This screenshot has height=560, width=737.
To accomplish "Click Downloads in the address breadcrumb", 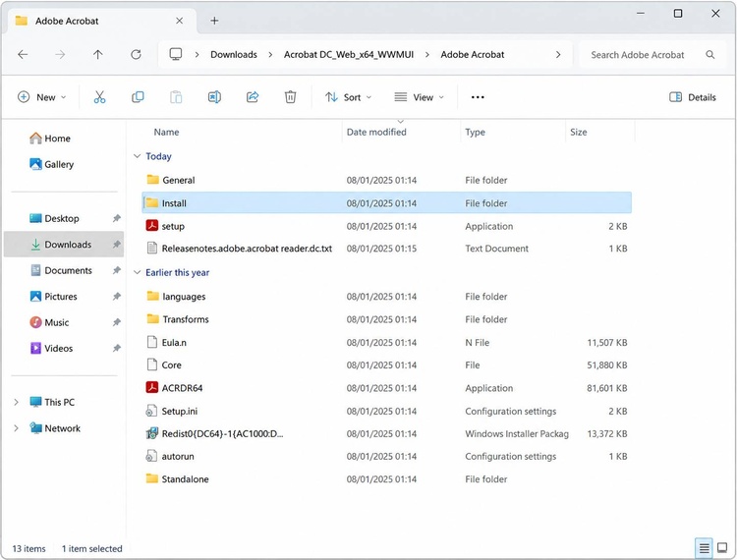I will pyautogui.click(x=234, y=54).
